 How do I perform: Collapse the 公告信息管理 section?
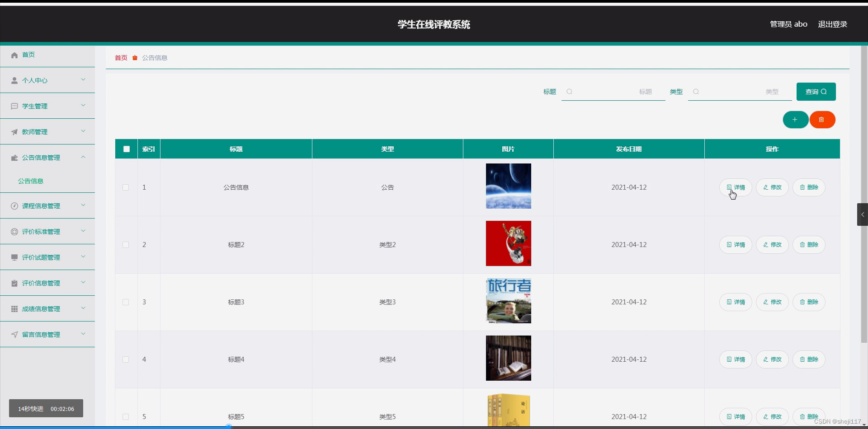83,157
